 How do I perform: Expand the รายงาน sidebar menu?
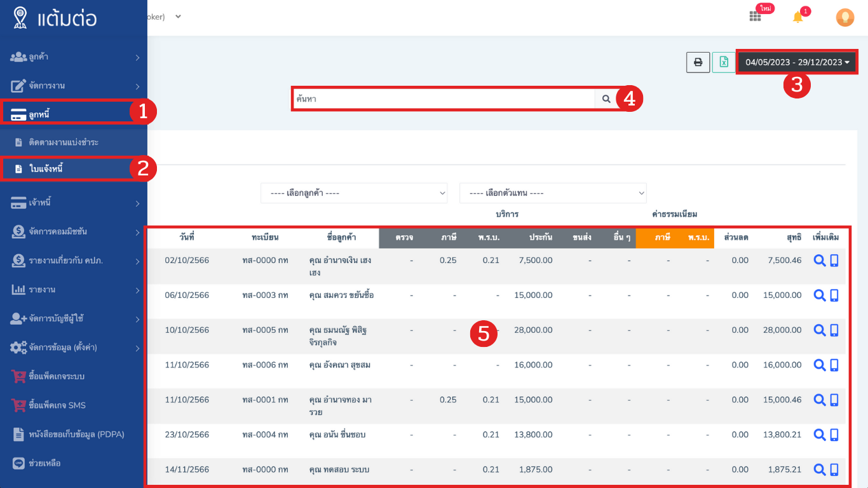coord(74,290)
